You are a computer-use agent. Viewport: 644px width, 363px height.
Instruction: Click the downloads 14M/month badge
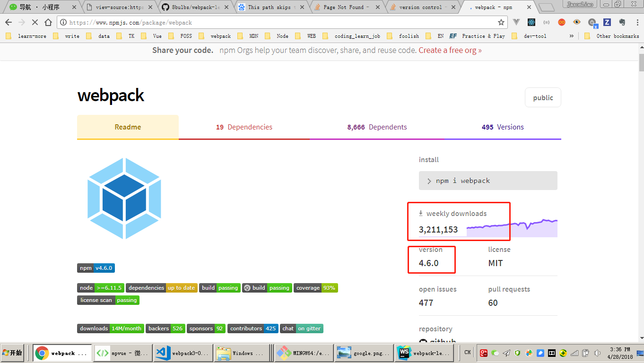pyautogui.click(x=111, y=328)
